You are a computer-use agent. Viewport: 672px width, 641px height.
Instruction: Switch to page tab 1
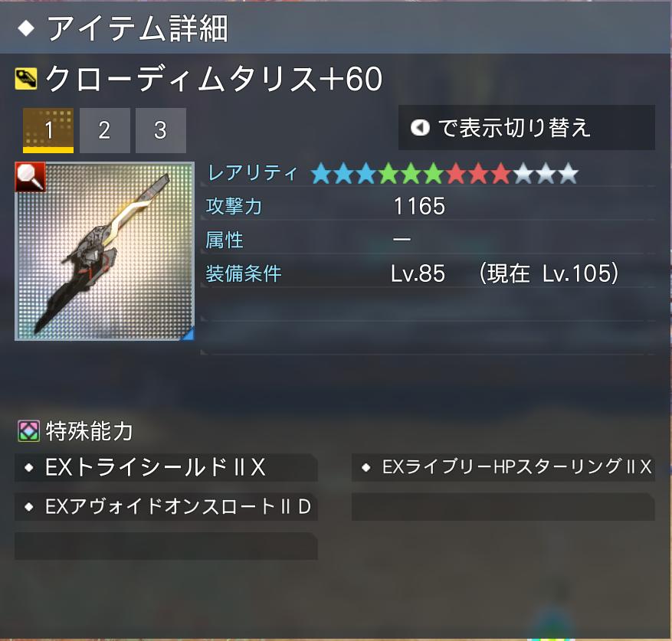tap(48, 130)
